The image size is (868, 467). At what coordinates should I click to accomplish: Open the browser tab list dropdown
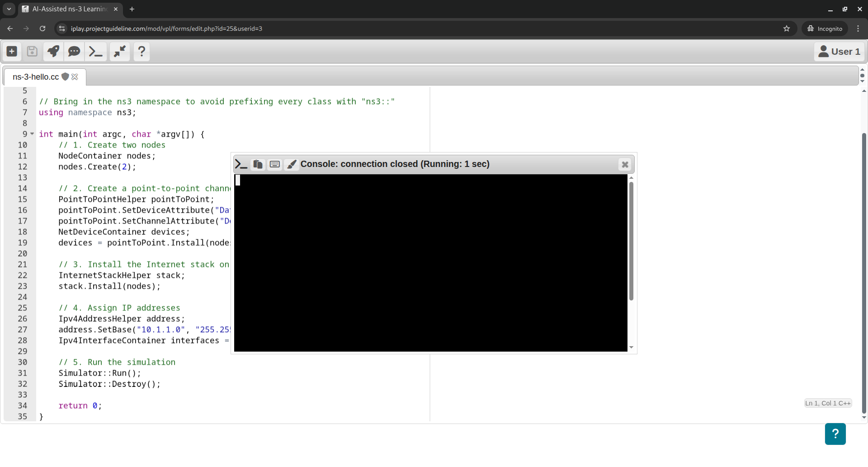click(9, 9)
